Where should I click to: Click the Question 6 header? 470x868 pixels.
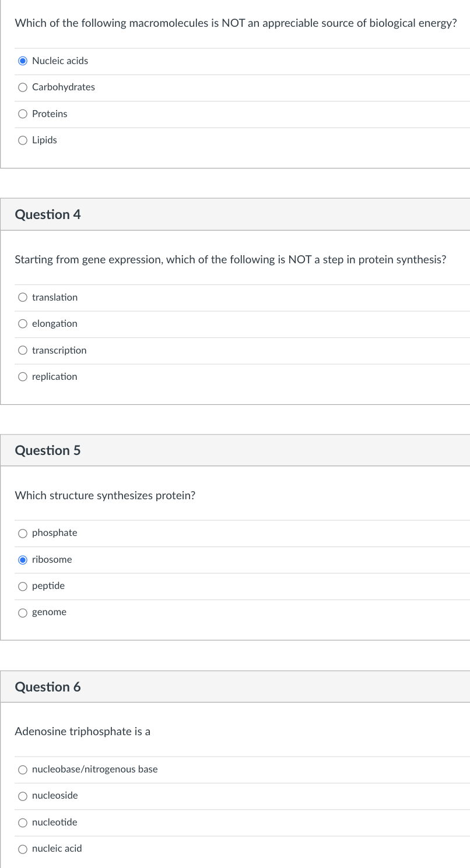[x=48, y=687]
